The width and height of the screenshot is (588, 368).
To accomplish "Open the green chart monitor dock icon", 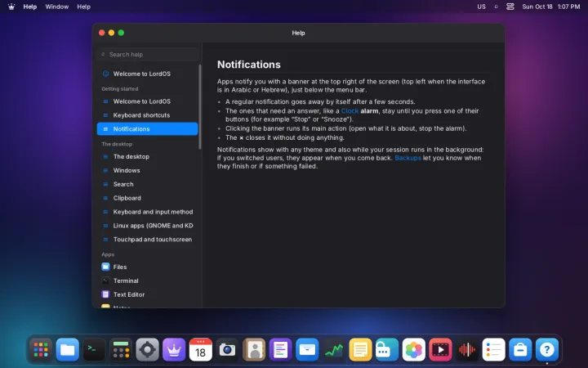I will [x=334, y=350].
